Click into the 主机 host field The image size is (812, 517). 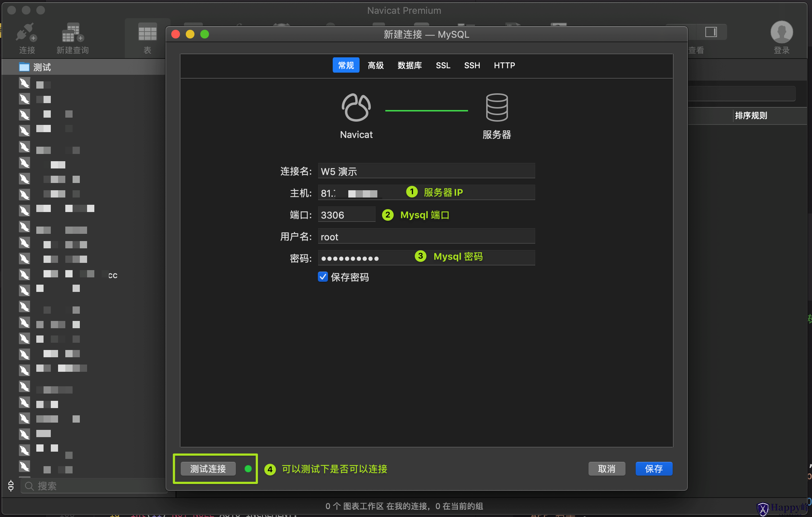tap(426, 193)
